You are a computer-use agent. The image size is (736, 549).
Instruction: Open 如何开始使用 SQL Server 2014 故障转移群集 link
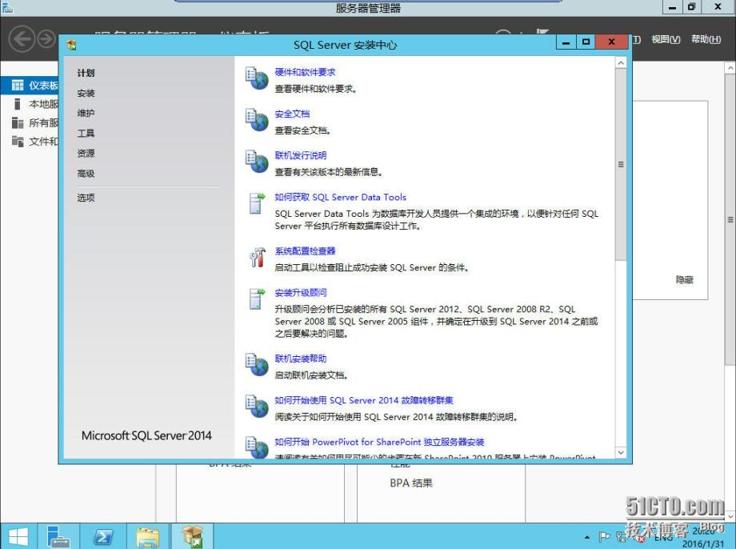pyautogui.click(x=364, y=400)
